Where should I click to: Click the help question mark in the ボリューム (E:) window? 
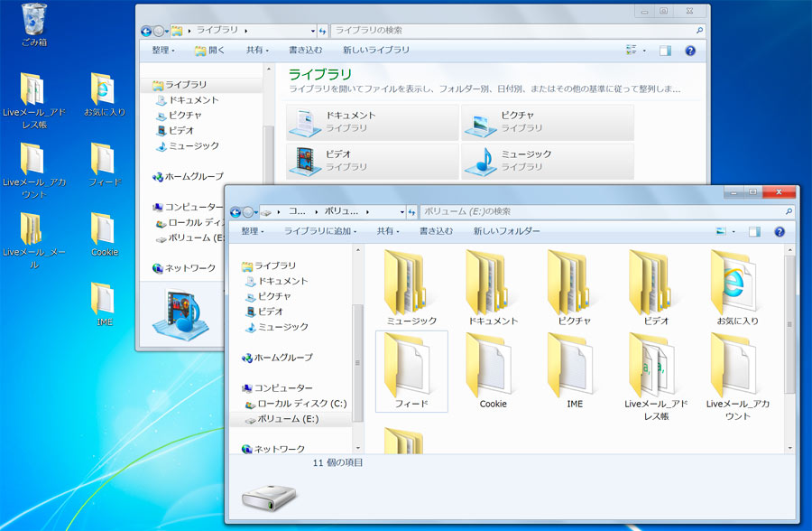click(780, 232)
